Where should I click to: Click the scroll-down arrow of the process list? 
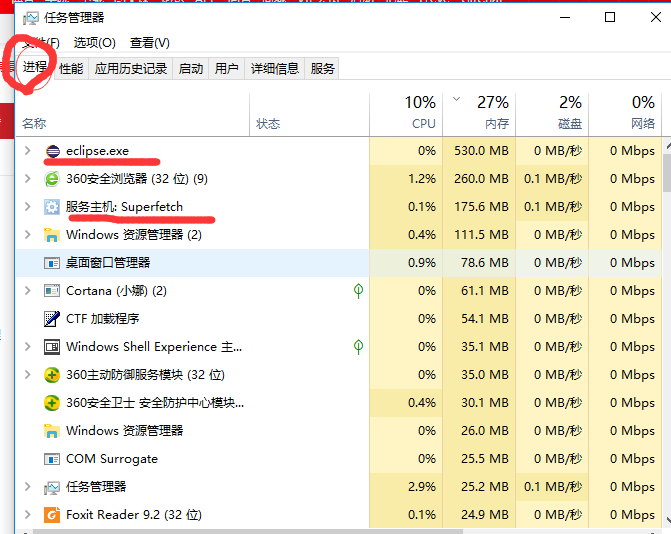pos(667,521)
